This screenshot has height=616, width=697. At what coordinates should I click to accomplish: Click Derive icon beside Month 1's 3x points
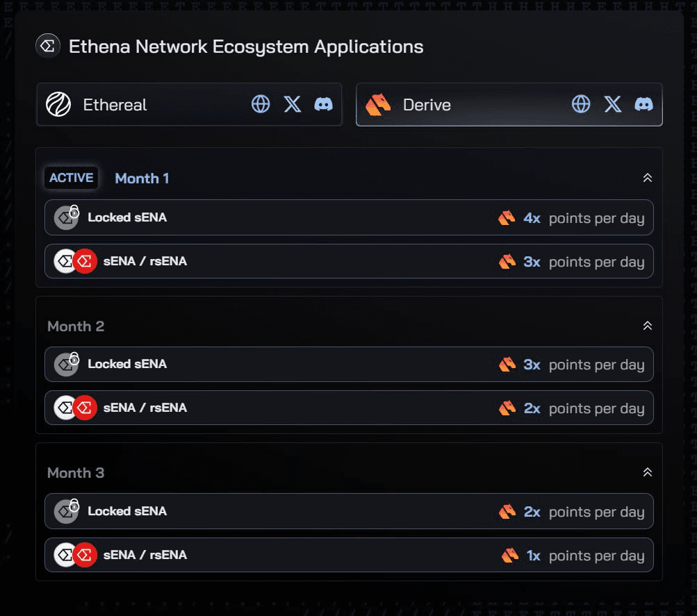tap(507, 262)
